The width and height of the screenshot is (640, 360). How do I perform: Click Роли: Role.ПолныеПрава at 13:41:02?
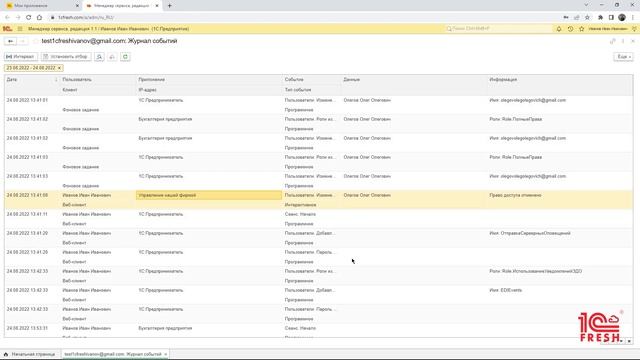516,119
